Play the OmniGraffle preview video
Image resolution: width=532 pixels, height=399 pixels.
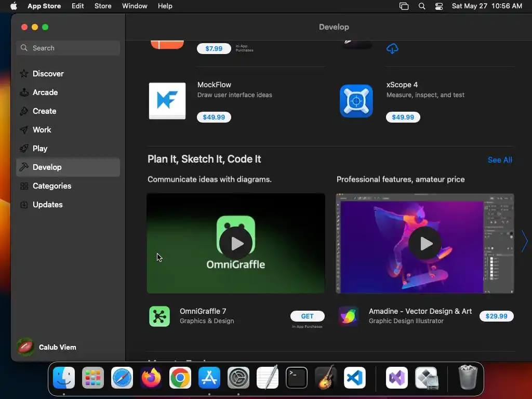pos(236,243)
